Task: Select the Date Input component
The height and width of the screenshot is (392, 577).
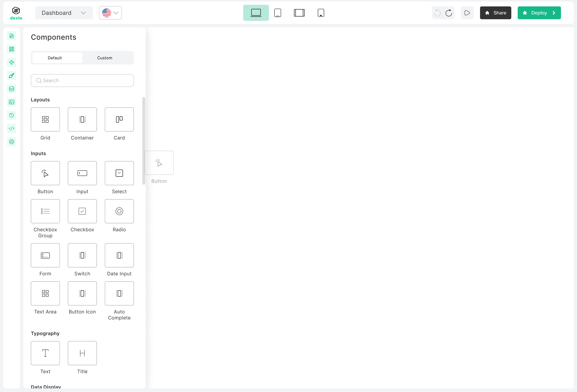Action: (x=119, y=255)
